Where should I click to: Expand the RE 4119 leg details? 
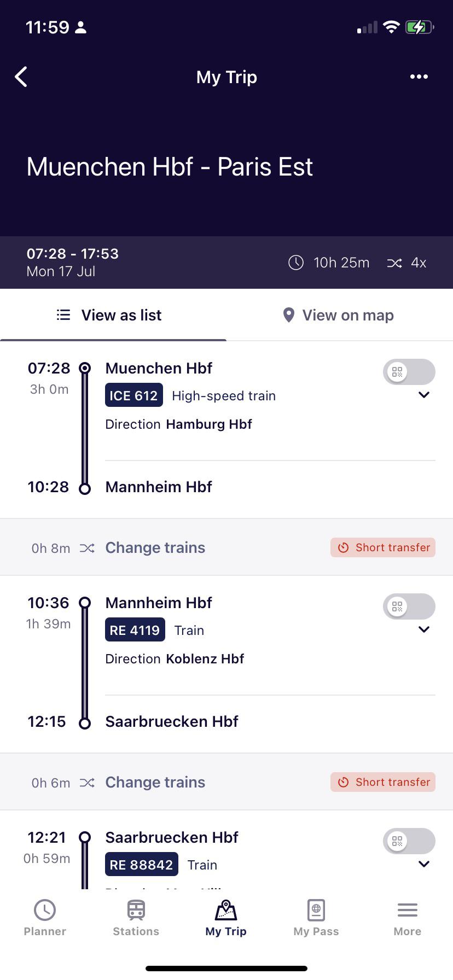click(x=423, y=629)
